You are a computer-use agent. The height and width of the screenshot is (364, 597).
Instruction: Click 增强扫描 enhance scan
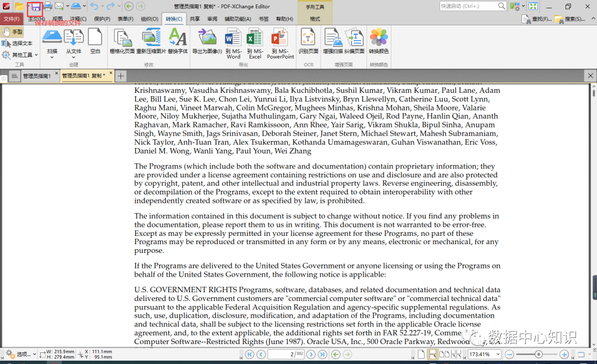pos(333,41)
